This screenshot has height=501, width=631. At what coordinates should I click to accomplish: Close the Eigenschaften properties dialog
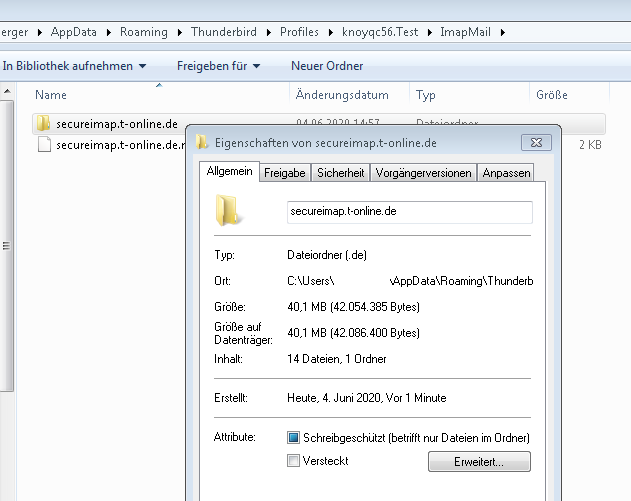click(x=536, y=142)
